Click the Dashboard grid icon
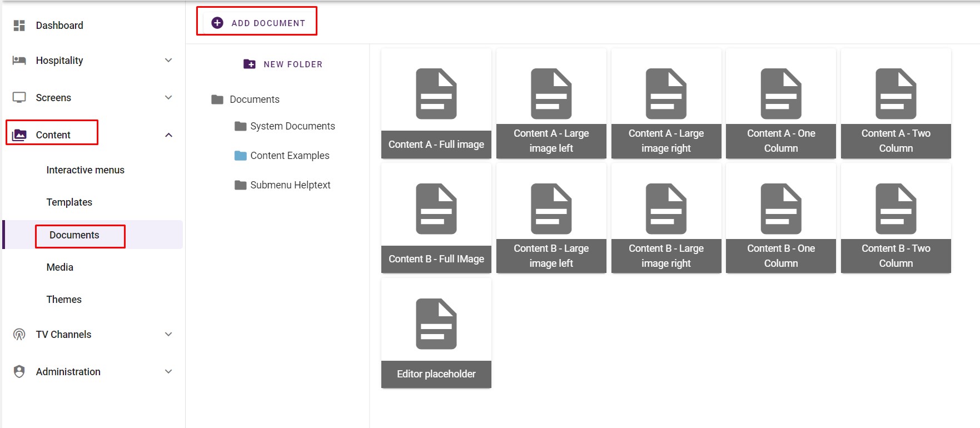 (19, 26)
